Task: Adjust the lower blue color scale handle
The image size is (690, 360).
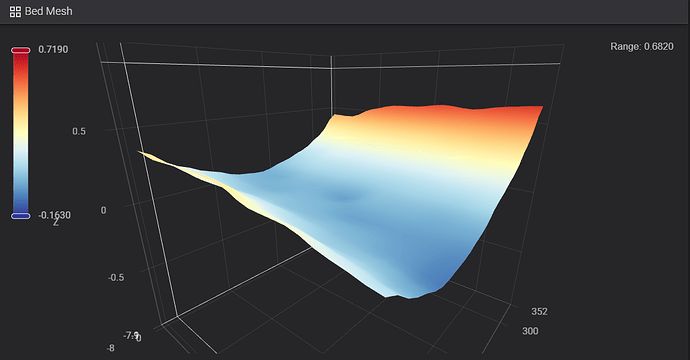Action: point(21,216)
